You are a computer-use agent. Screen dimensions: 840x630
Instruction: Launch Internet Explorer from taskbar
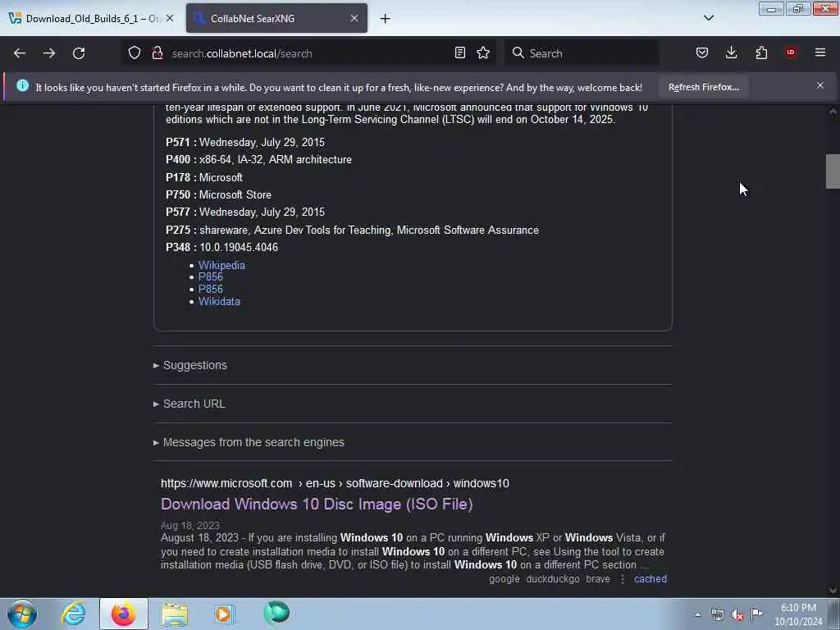pyautogui.click(x=73, y=614)
